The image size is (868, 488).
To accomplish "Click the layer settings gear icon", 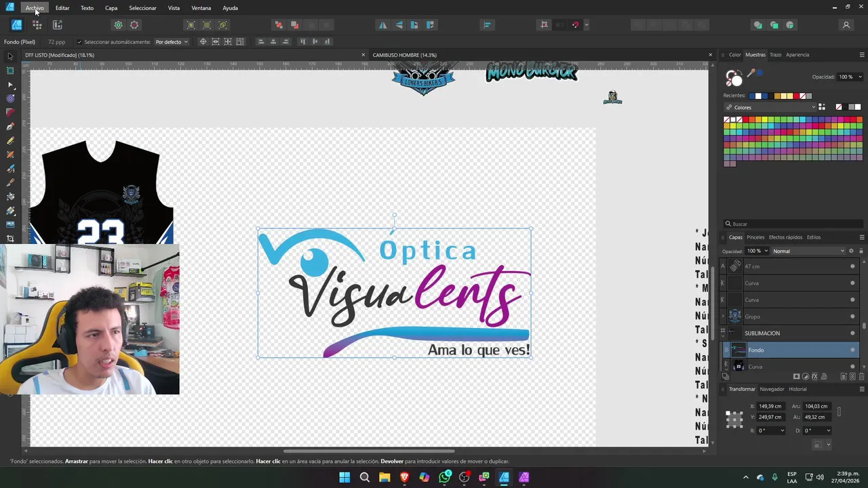I will click(852, 251).
